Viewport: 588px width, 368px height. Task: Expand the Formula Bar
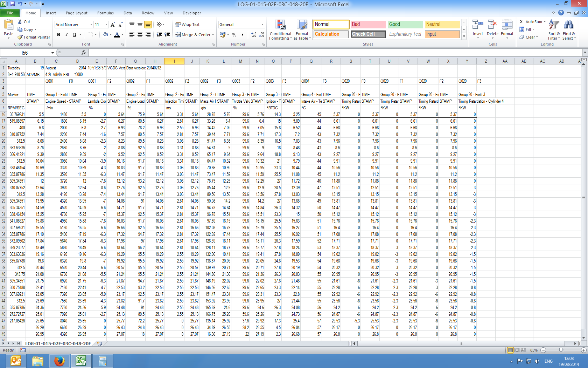584,53
